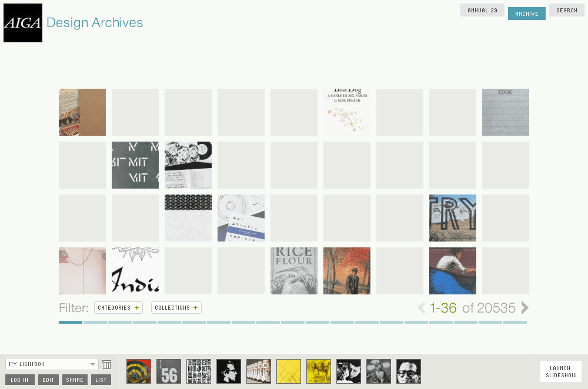Expand the Collections filter
Viewport: 588px width, 389px height.
coord(176,308)
